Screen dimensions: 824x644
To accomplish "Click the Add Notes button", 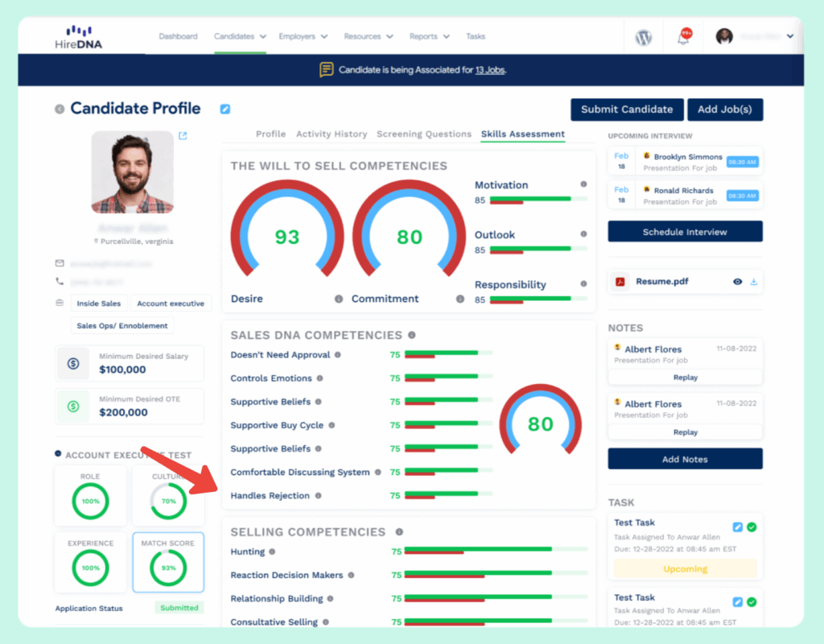I will 685,459.
